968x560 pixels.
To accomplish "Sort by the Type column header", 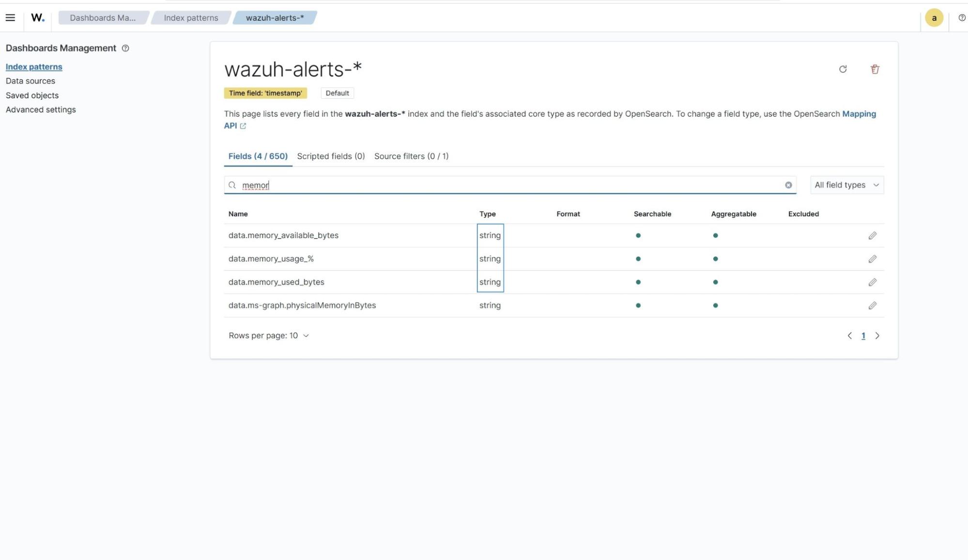I will click(487, 214).
